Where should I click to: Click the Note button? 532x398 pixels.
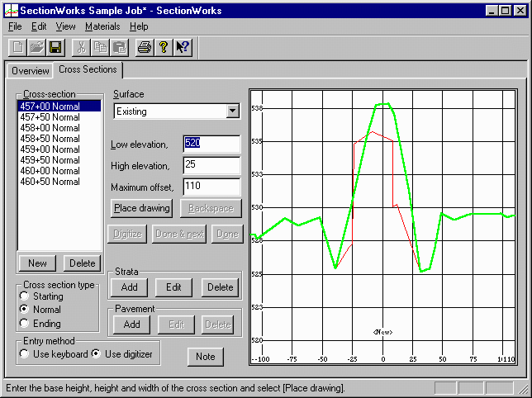point(205,357)
